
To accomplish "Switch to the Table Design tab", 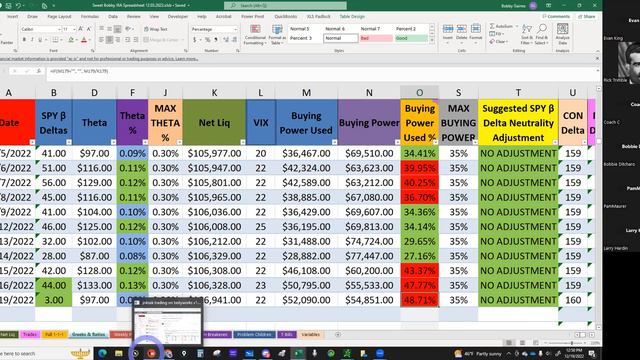I will pyautogui.click(x=352, y=17).
